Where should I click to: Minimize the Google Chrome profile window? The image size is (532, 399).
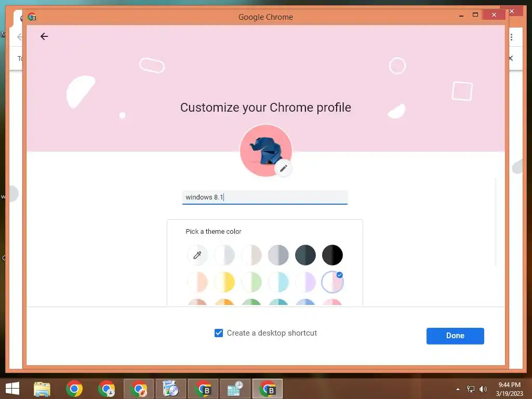click(x=461, y=15)
